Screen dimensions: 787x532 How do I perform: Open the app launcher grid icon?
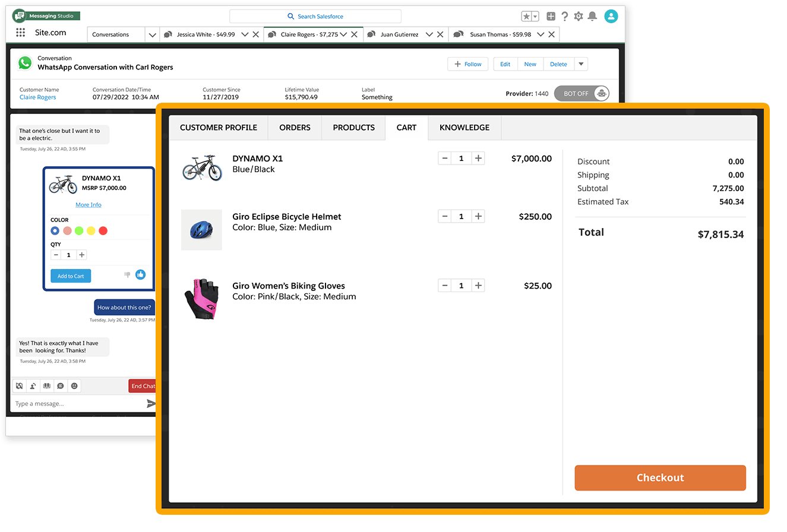pyautogui.click(x=21, y=33)
